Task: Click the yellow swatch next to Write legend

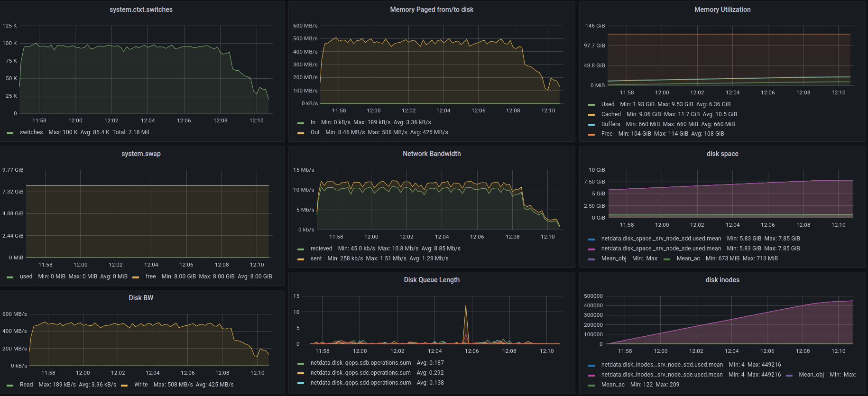Action: [124, 385]
